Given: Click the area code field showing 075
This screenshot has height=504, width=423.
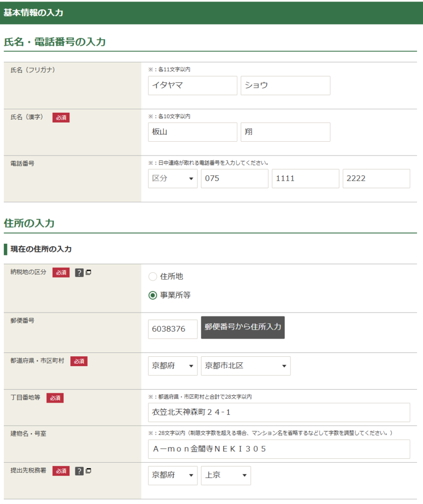Looking at the screenshot, I should (x=234, y=179).
